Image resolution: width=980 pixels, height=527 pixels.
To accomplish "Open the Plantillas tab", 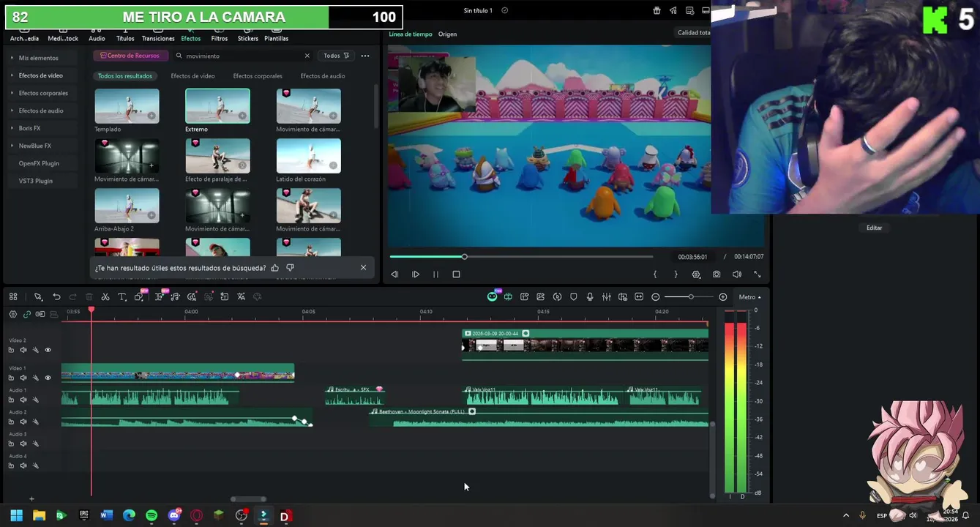I will coord(276,34).
